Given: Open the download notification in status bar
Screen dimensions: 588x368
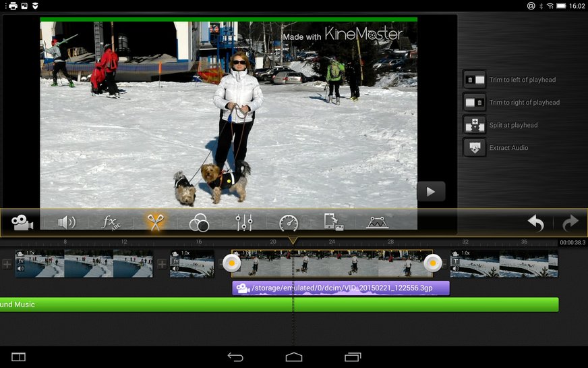Looking at the screenshot, I should tap(35, 5).
